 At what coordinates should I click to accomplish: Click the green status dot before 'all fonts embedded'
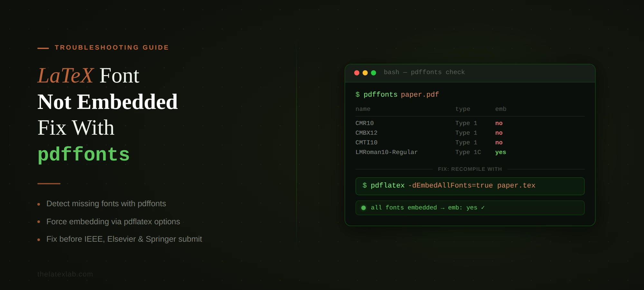364,208
